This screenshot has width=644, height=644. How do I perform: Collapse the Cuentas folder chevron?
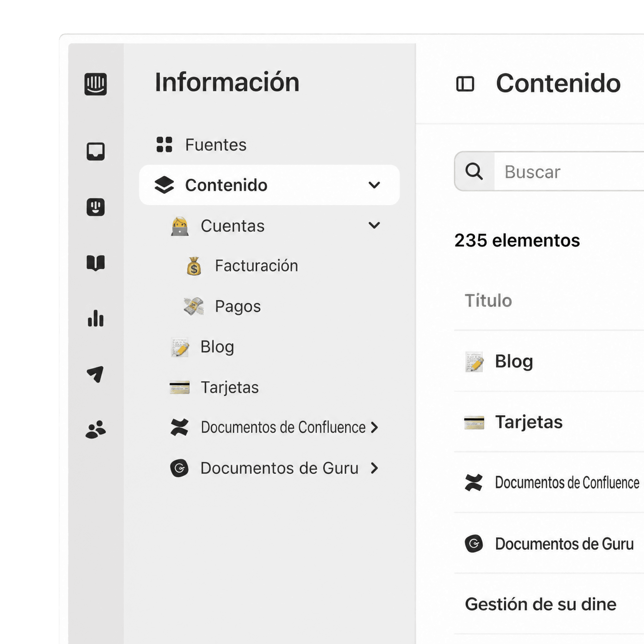tap(374, 225)
